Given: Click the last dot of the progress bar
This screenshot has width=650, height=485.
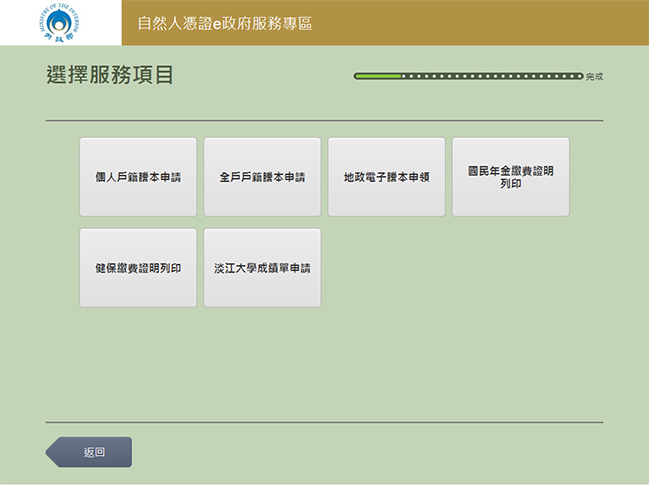Looking at the screenshot, I should point(579,76).
